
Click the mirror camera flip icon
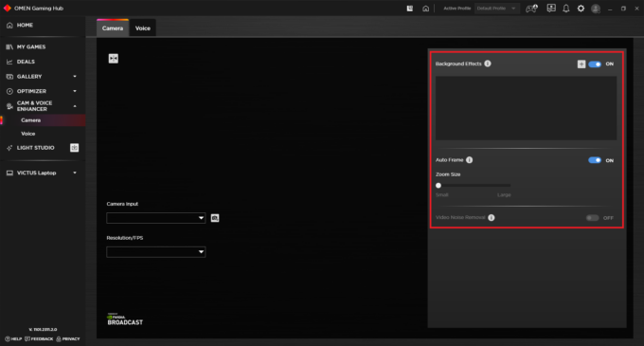tap(114, 59)
